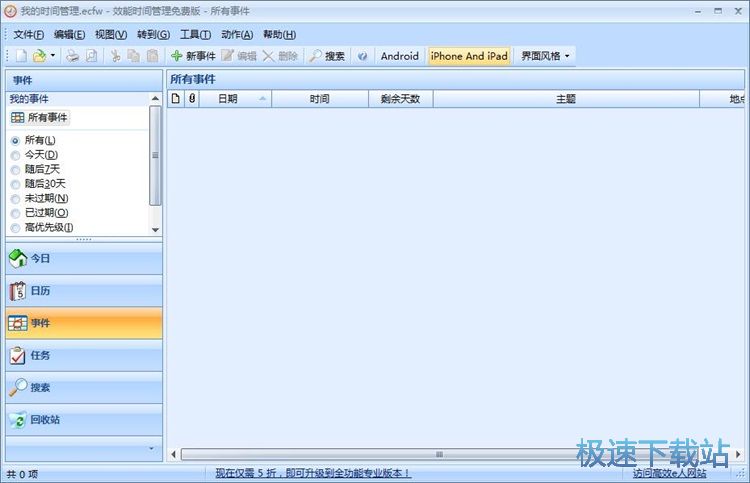Viewport: 750px width, 483px height.
Task: Click the attachment paperclip column header
Action: 192,99
